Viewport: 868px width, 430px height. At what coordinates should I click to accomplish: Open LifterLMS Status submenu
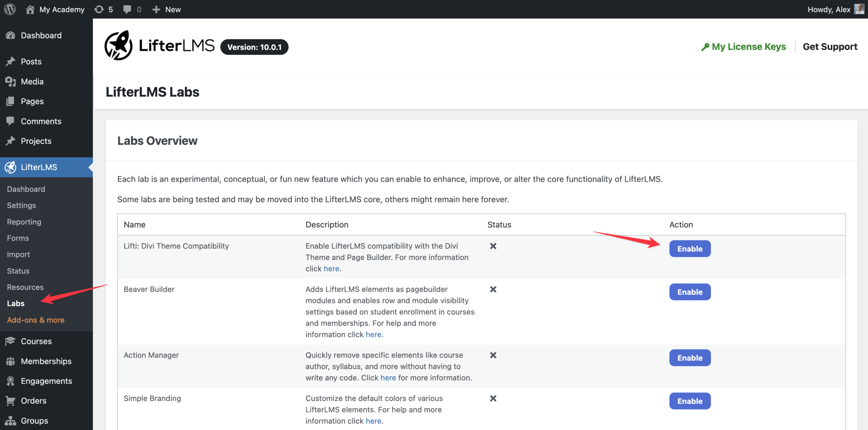pos(18,271)
